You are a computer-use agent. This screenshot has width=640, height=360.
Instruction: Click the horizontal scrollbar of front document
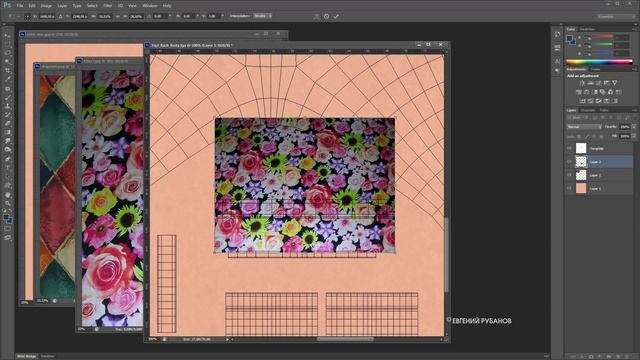click(345, 339)
